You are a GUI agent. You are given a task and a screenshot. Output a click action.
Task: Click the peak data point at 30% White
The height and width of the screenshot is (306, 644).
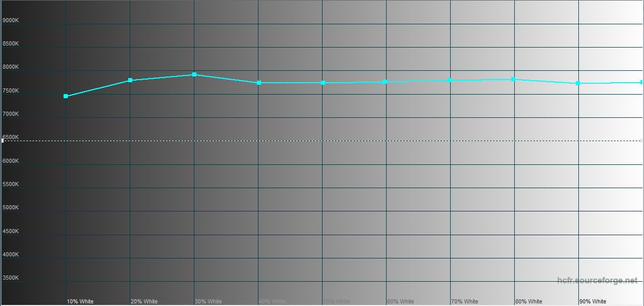click(194, 74)
